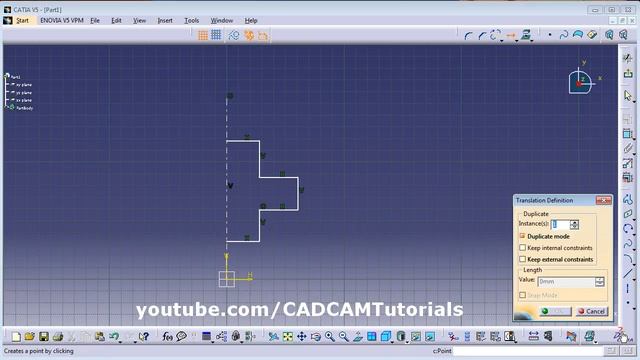Click the Fit All In view icon

(x=288, y=337)
